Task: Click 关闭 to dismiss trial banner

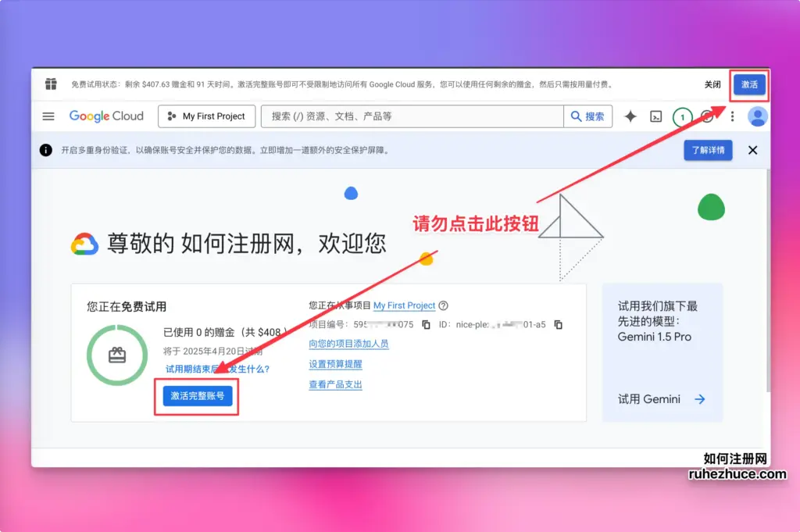Action: click(x=712, y=84)
